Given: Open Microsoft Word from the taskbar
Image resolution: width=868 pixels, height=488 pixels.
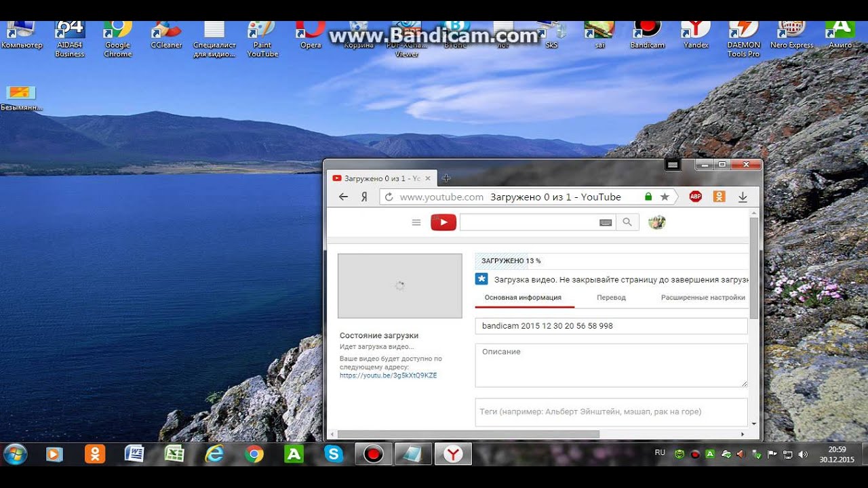Looking at the screenshot, I should coord(134,454).
